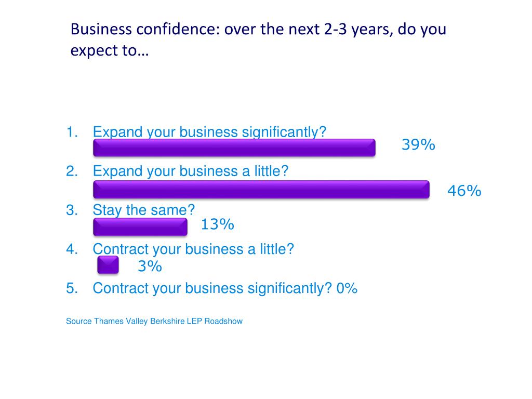Click the 13% percentage label
Image resolution: width=532 pixels, height=399 pixels.
tap(218, 224)
